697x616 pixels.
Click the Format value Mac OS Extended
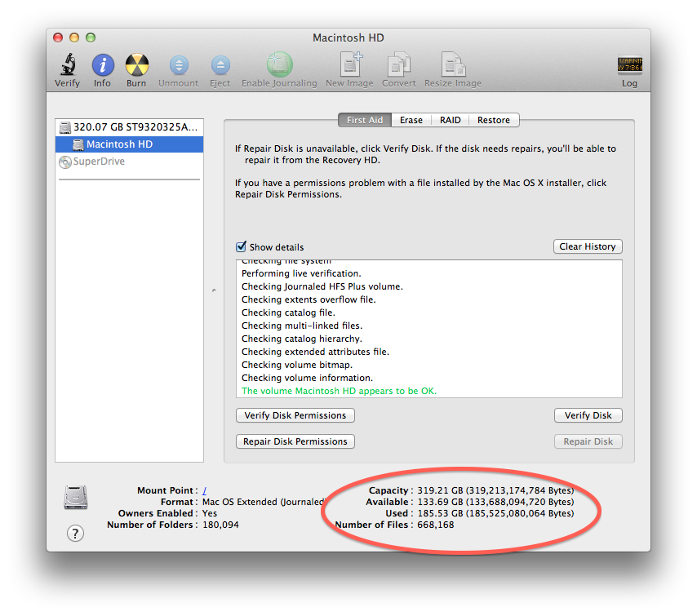(x=264, y=503)
